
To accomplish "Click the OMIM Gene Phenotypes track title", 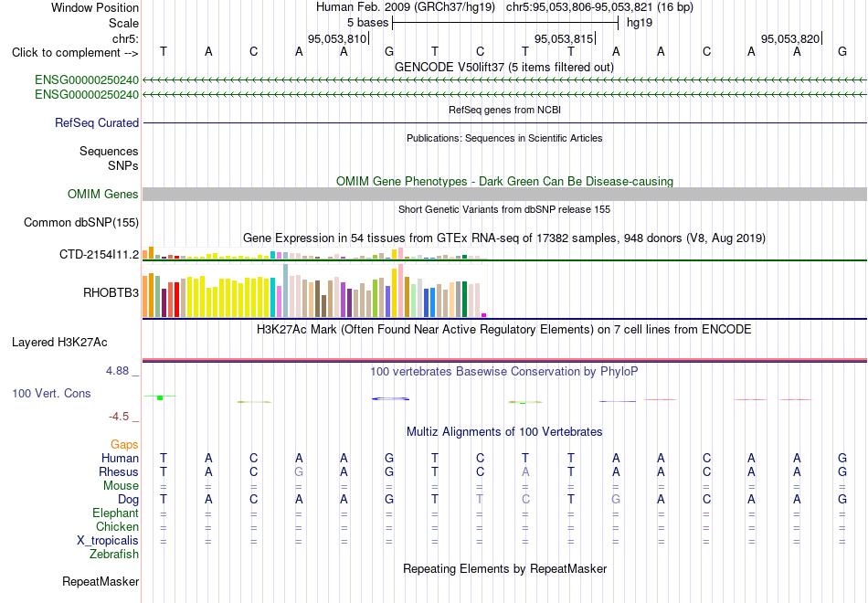I will click(504, 181).
